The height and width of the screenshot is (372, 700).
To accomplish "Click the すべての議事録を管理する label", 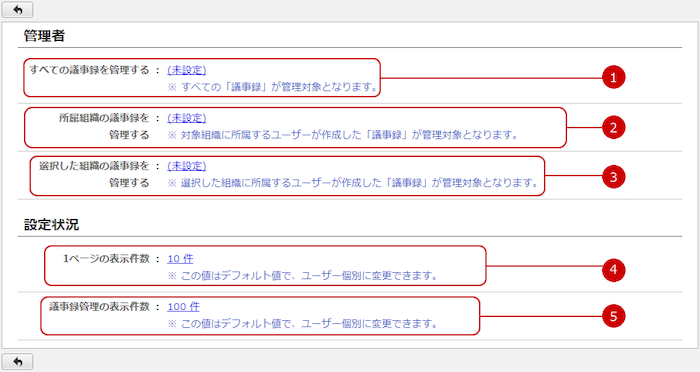I will 89,70.
